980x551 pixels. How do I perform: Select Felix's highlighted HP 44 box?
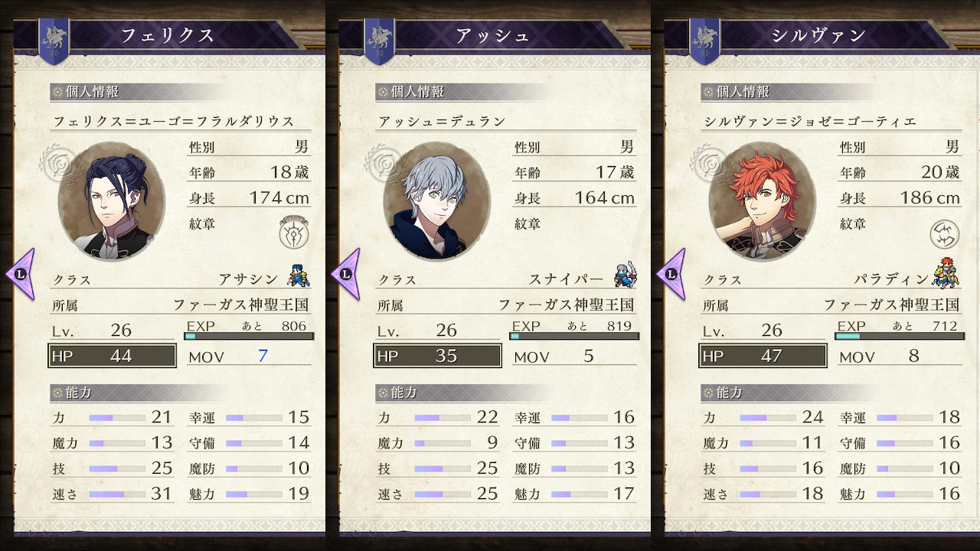tap(113, 356)
